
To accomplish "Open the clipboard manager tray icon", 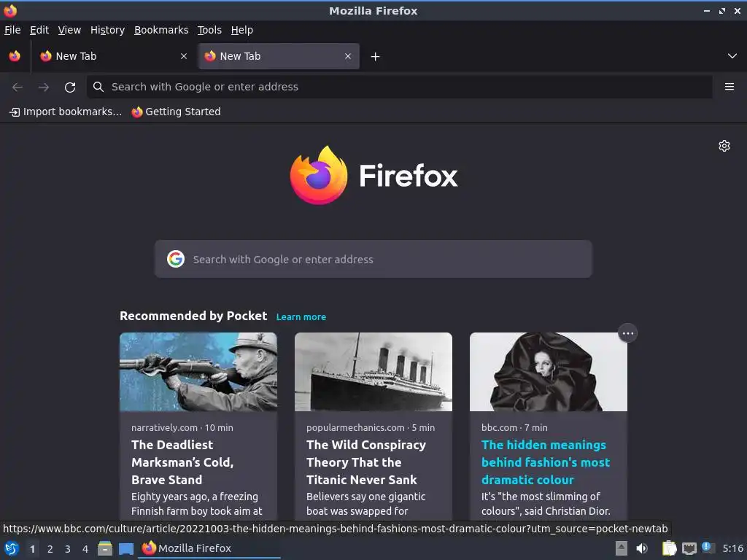I will (670, 548).
